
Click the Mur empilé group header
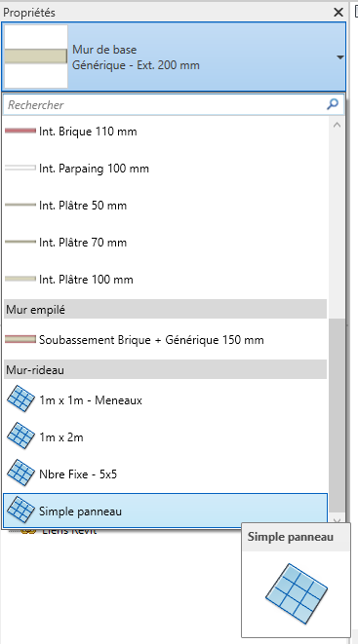[x=165, y=309]
